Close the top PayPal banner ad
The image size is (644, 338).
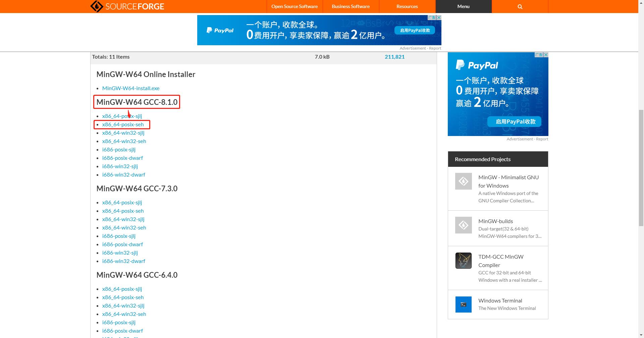(x=439, y=17)
